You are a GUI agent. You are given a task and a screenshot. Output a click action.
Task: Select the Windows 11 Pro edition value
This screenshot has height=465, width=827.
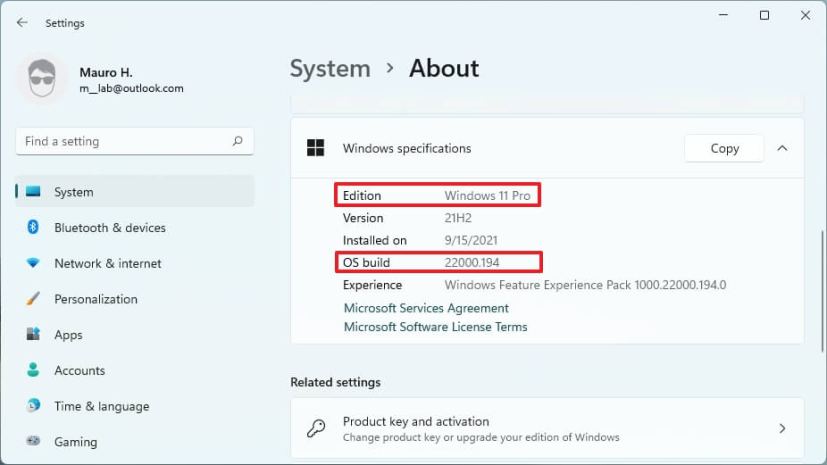[x=487, y=196]
